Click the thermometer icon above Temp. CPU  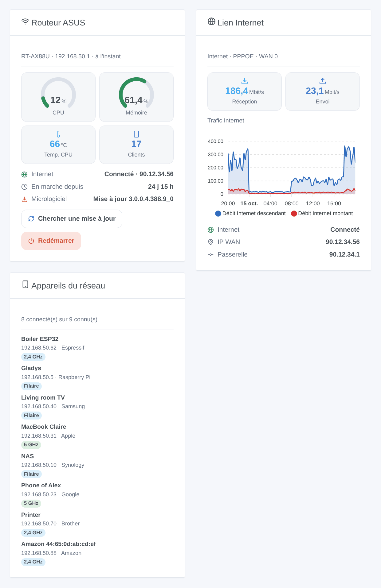click(58, 134)
